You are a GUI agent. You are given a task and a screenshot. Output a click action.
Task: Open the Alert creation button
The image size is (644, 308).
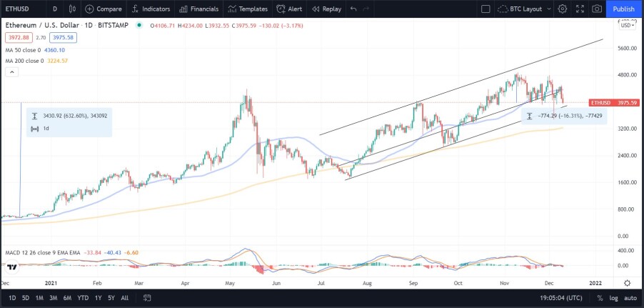point(289,9)
